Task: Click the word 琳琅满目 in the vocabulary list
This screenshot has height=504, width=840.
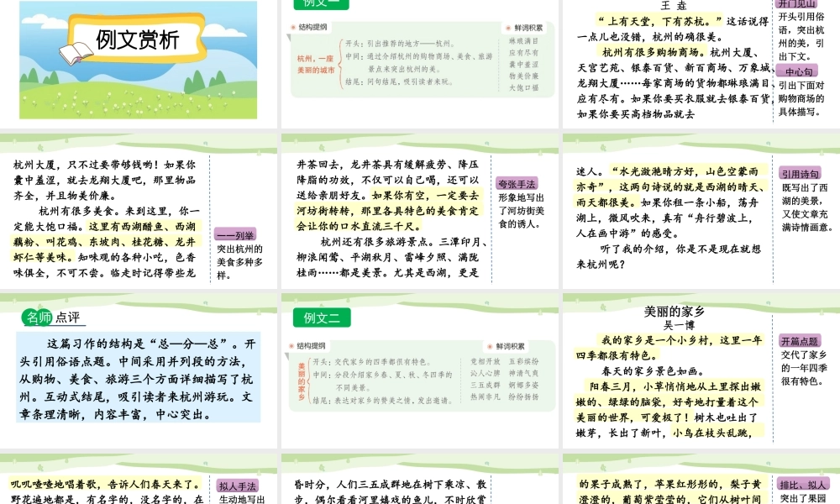Action: [523, 41]
